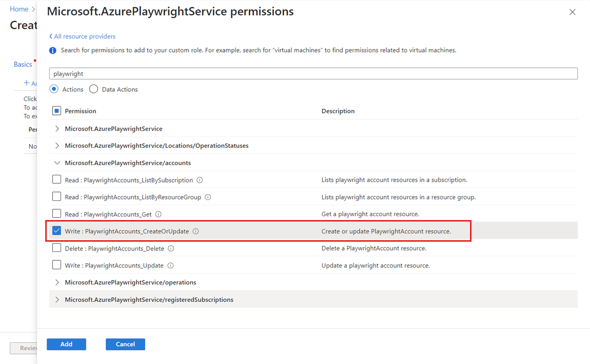
Task: Uncheck the PlaywrightAccounts_CreateOrUpdate permission
Action: [57, 231]
